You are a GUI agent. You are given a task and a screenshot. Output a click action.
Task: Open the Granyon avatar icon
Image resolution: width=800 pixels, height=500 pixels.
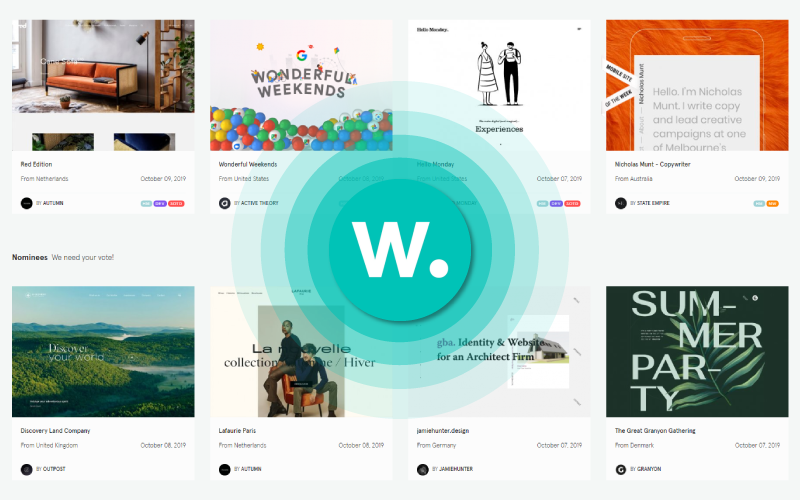[x=620, y=469]
